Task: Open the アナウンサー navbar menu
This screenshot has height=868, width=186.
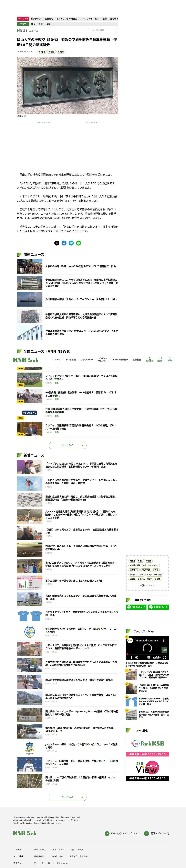Action: pos(87,359)
